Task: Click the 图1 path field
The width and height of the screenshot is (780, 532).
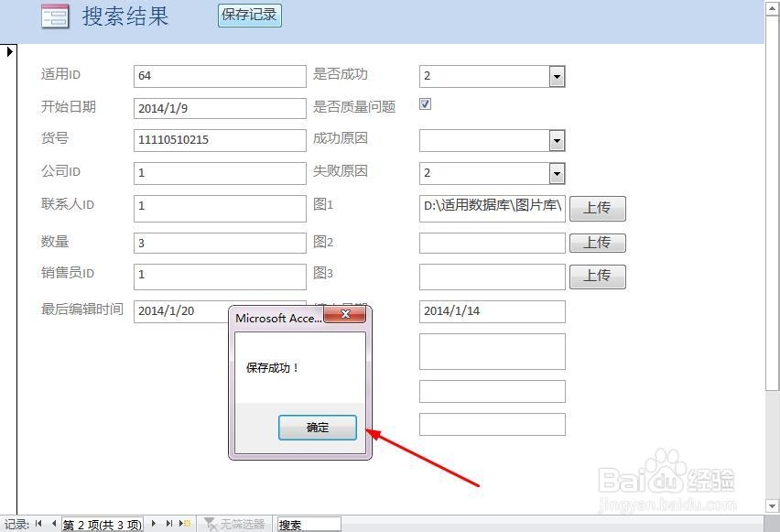Action: click(493, 209)
